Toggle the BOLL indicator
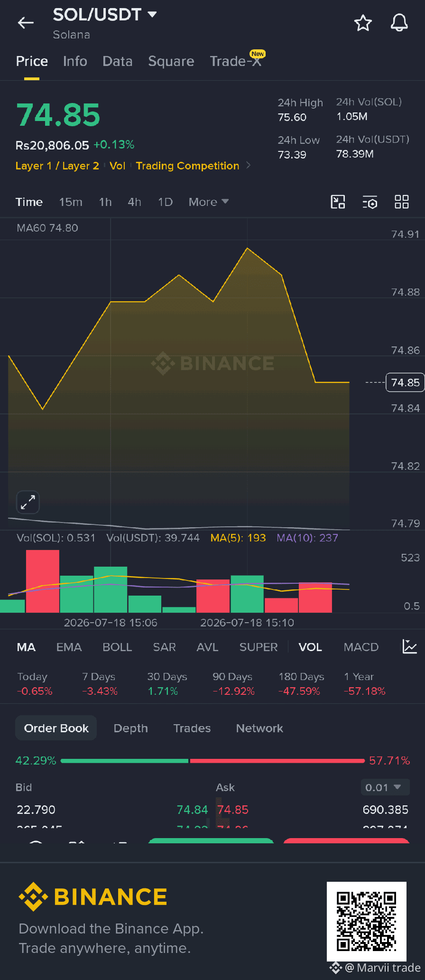This screenshot has width=425, height=980. click(x=117, y=647)
